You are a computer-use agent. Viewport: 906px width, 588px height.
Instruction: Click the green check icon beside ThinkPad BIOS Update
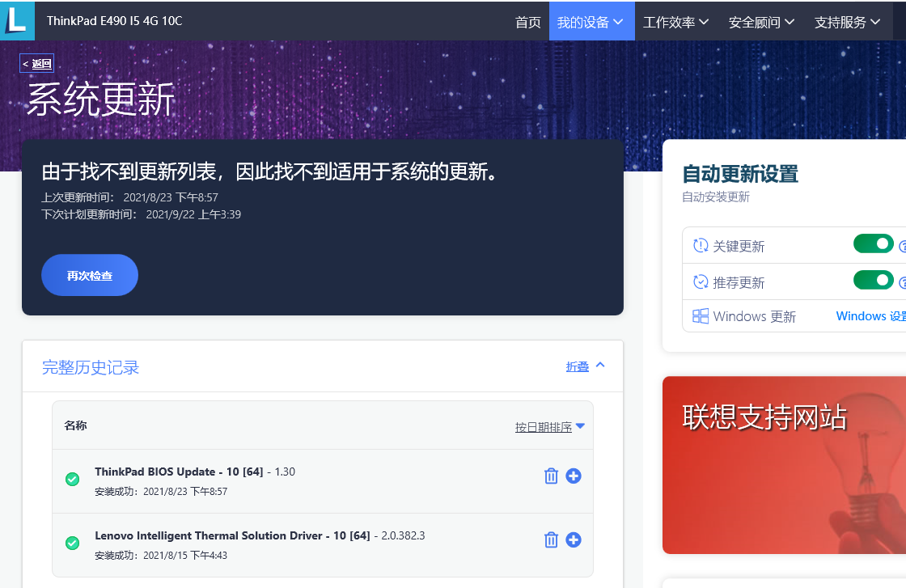[x=72, y=480]
